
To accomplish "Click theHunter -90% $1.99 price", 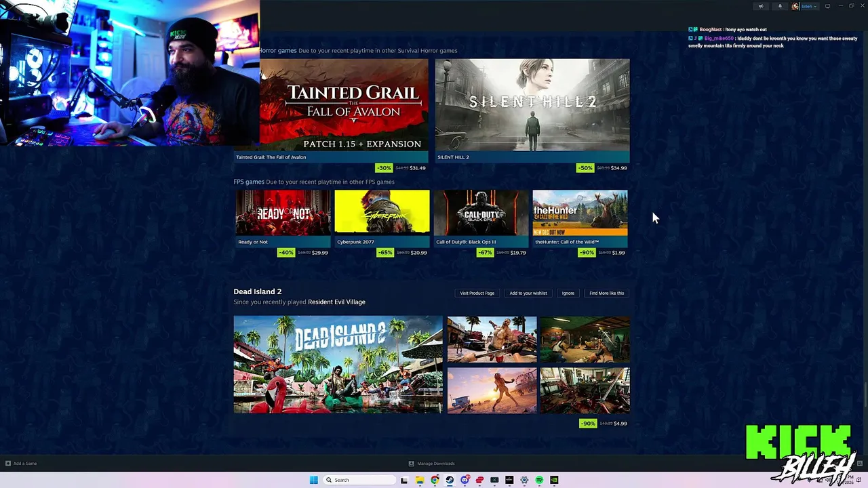I will (x=602, y=253).
